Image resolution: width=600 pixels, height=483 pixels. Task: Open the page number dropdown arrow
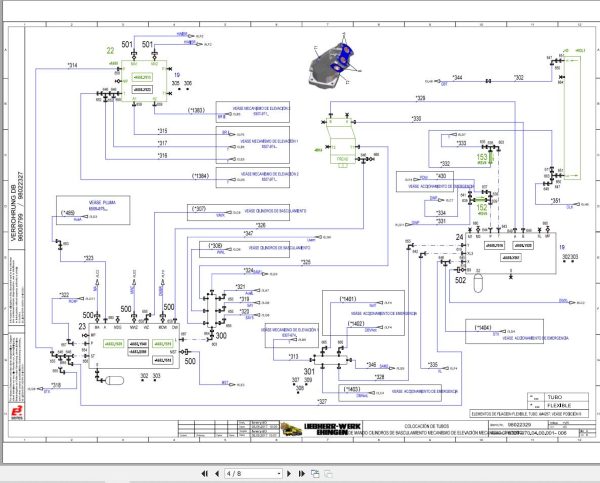click(279, 474)
